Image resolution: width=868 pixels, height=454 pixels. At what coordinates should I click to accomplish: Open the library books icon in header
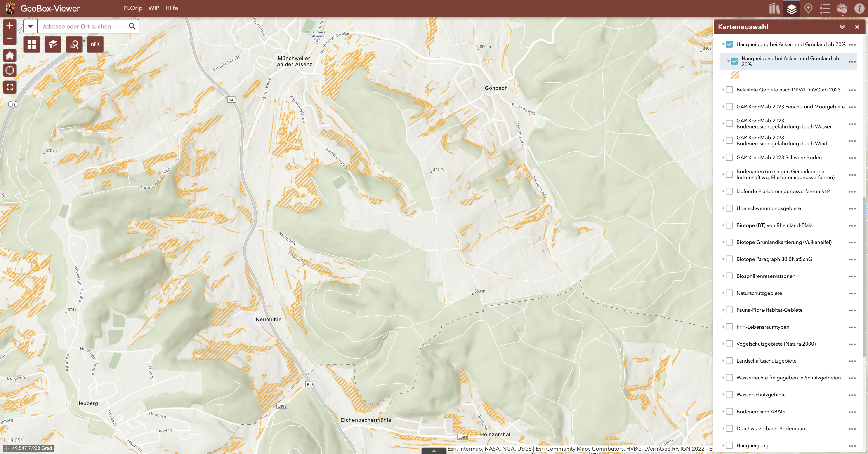(774, 8)
